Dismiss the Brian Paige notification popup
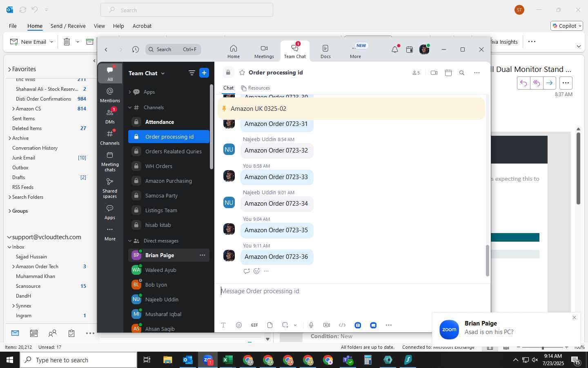This screenshot has height=368, width=588. coord(574,318)
